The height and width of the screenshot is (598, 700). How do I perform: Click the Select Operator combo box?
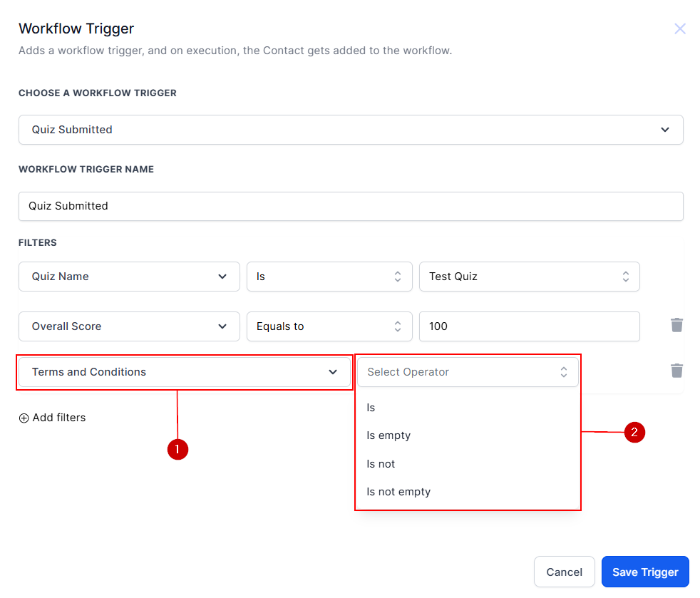pyautogui.click(x=467, y=372)
